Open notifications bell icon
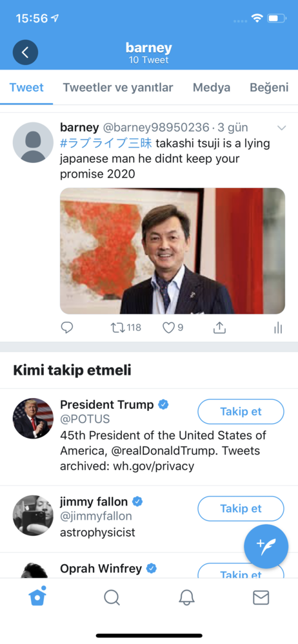This screenshot has height=644, width=298. [x=186, y=598]
